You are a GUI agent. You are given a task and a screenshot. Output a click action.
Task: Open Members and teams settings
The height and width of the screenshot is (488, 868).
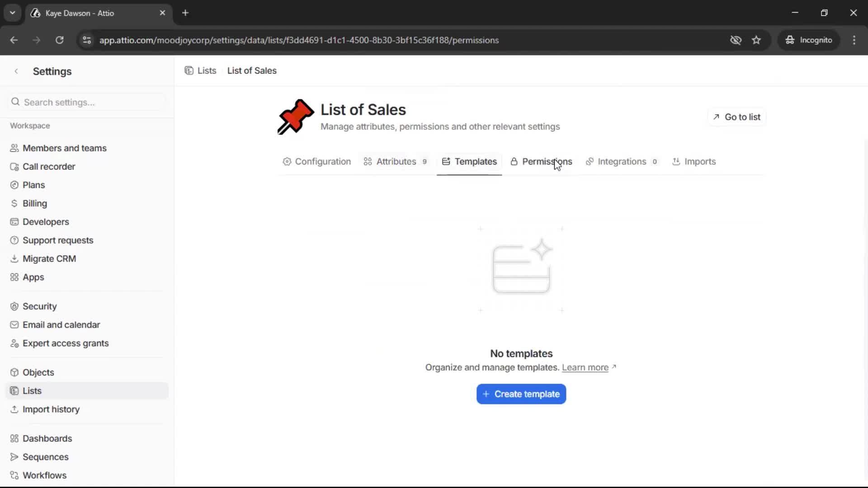point(65,148)
